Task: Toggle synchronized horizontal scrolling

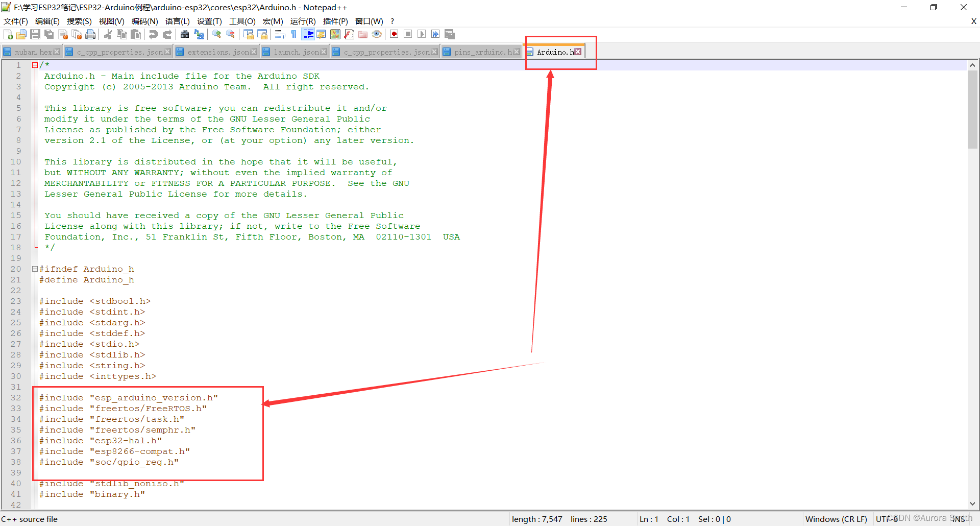Action: point(262,34)
